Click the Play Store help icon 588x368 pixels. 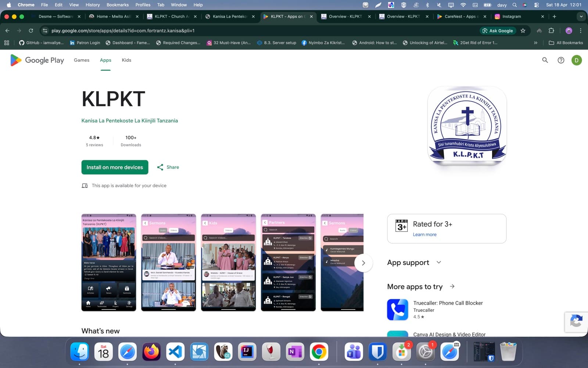pos(561,60)
